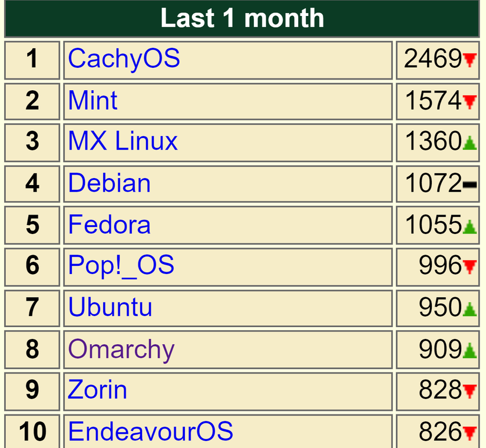The width and height of the screenshot is (486, 448).
Task: Open the Mint distribution link
Action: (92, 100)
